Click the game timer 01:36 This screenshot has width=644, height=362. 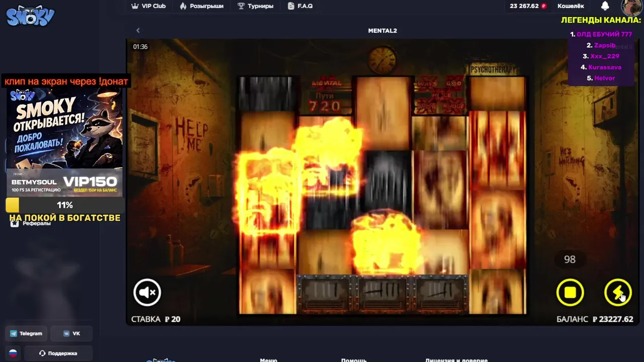[x=140, y=47]
